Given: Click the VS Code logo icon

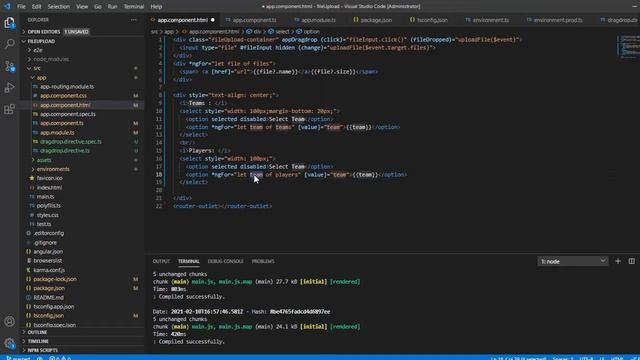Looking at the screenshot, I should (7, 6).
